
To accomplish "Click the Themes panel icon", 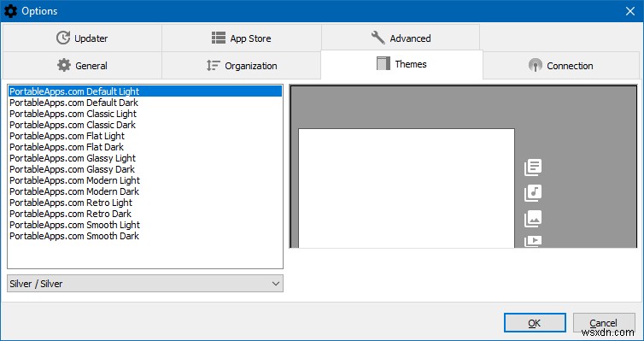I will coord(383,64).
